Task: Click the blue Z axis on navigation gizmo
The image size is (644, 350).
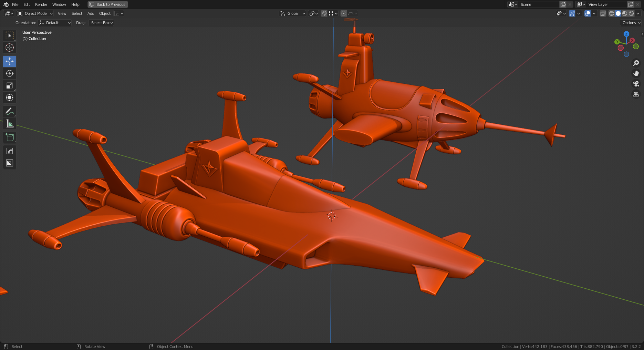Action: (626, 34)
